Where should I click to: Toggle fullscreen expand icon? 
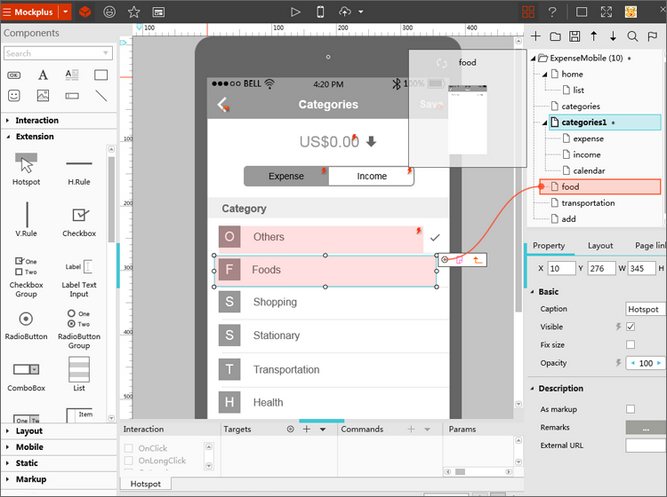click(x=606, y=12)
